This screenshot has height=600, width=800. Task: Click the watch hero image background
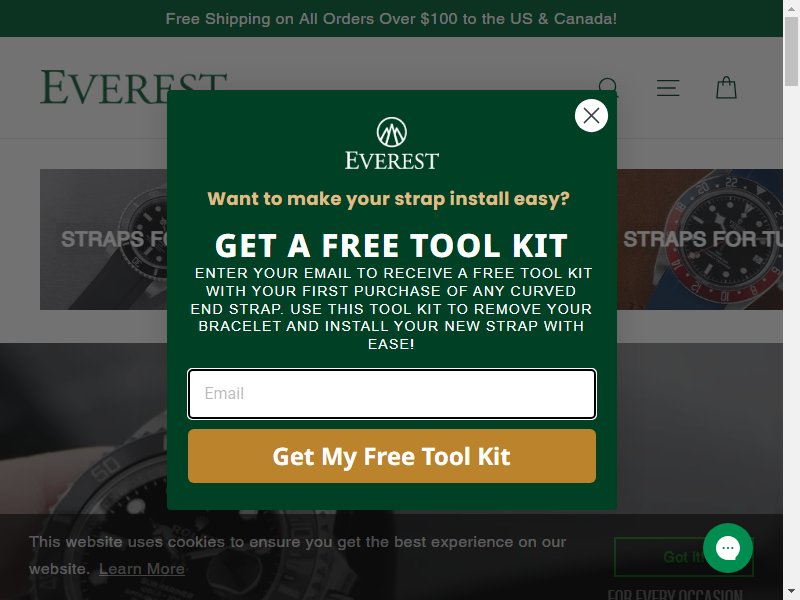[x=82, y=429]
